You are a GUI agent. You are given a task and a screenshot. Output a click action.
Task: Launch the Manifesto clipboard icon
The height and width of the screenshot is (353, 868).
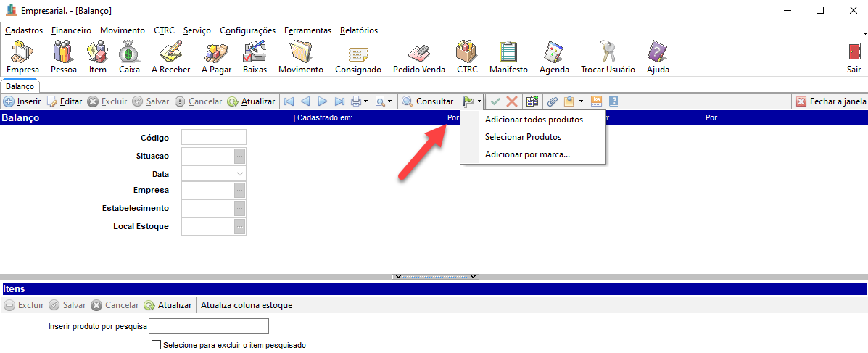(x=508, y=57)
